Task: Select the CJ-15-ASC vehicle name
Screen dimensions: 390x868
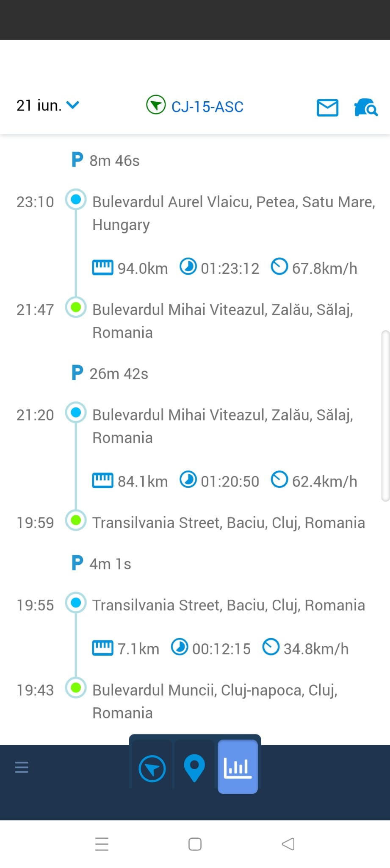Action: pos(207,107)
